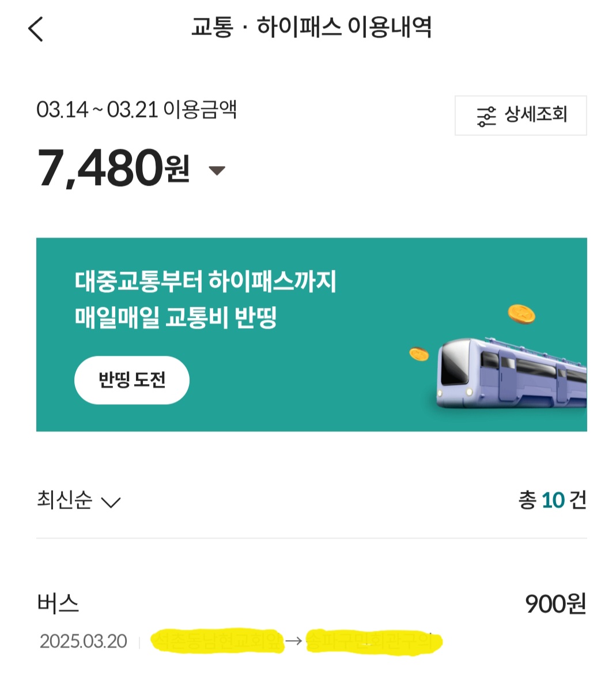This screenshot has height=673, width=616.
Task: Click the filter sliders icon beside 상세조회
Action: pyautogui.click(x=486, y=116)
